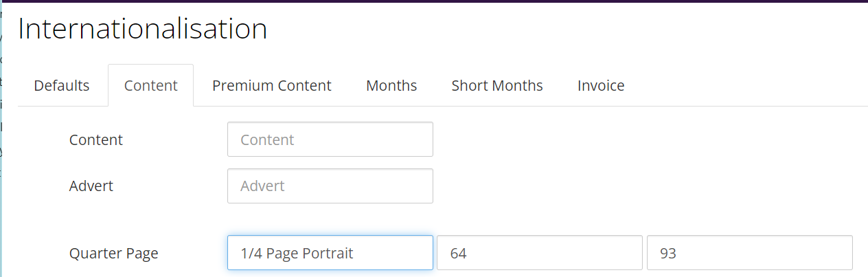
Task: Focus the Content text input box
Action: click(330, 140)
